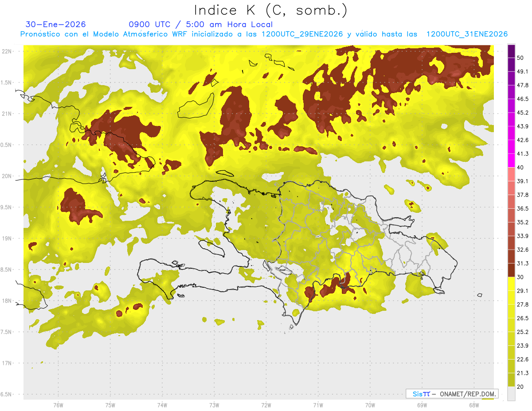Click the 21N latitude label
This screenshot has width=532, height=411.
(x=7, y=114)
